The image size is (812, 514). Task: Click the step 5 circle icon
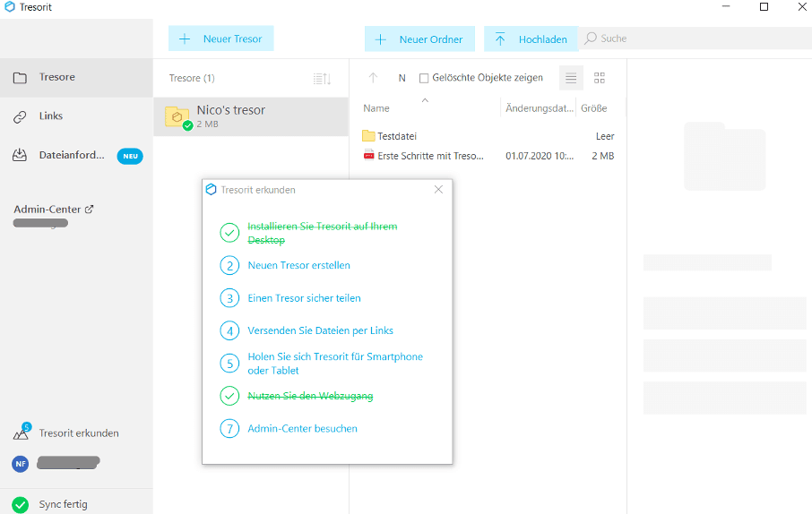(229, 364)
